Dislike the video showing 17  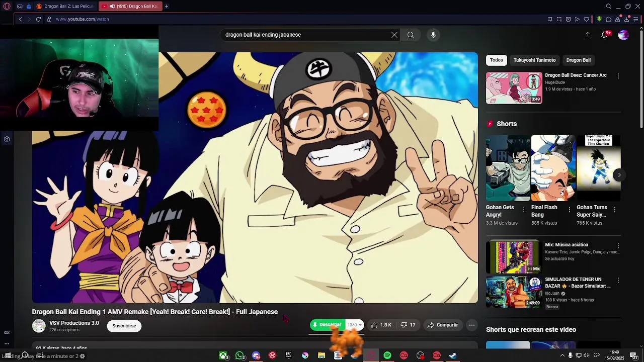[x=408, y=325]
